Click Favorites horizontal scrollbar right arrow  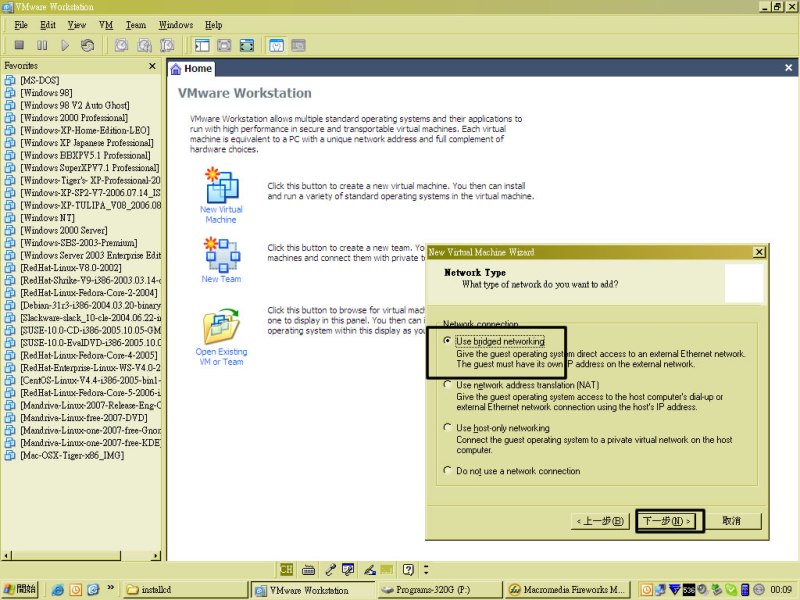(x=157, y=556)
